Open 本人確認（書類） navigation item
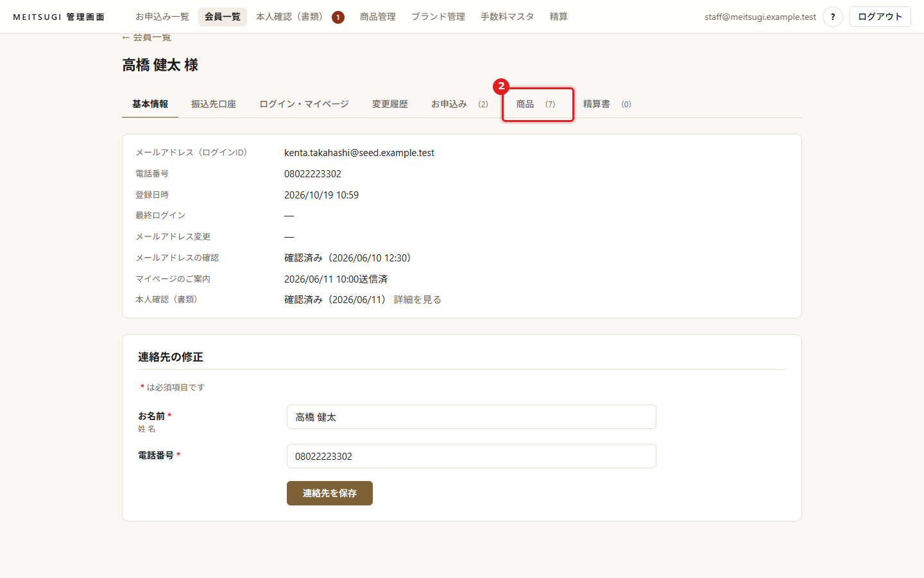 coord(300,17)
